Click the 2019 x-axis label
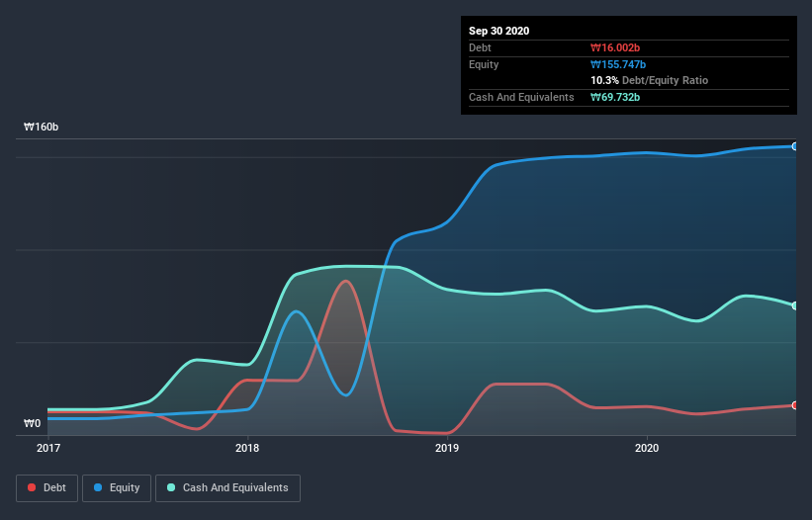The width and height of the screenshot is (812, 520). 447,448
